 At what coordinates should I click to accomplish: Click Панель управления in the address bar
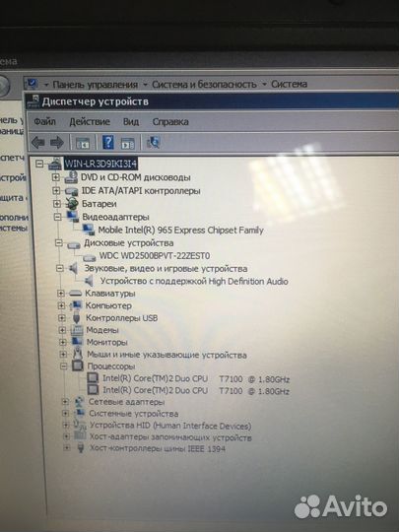point(96,85)
